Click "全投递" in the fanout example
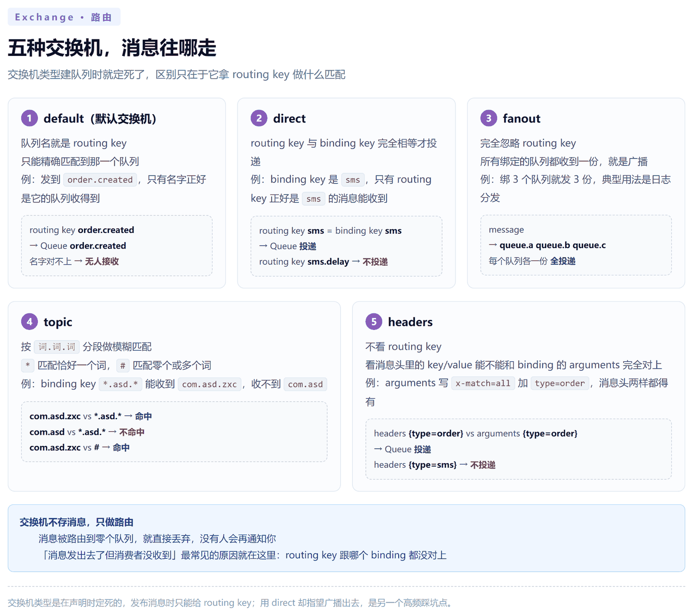This screenshot has height=616, width=693. 563,261
